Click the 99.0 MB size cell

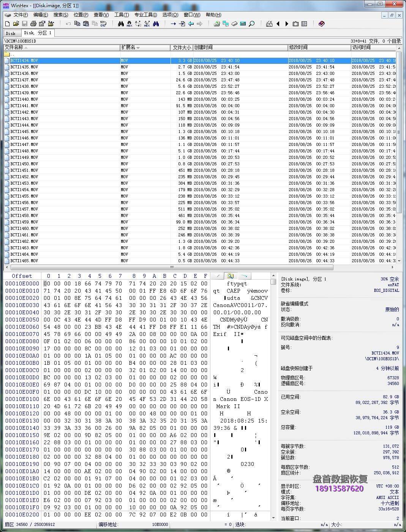coord(183,222)
